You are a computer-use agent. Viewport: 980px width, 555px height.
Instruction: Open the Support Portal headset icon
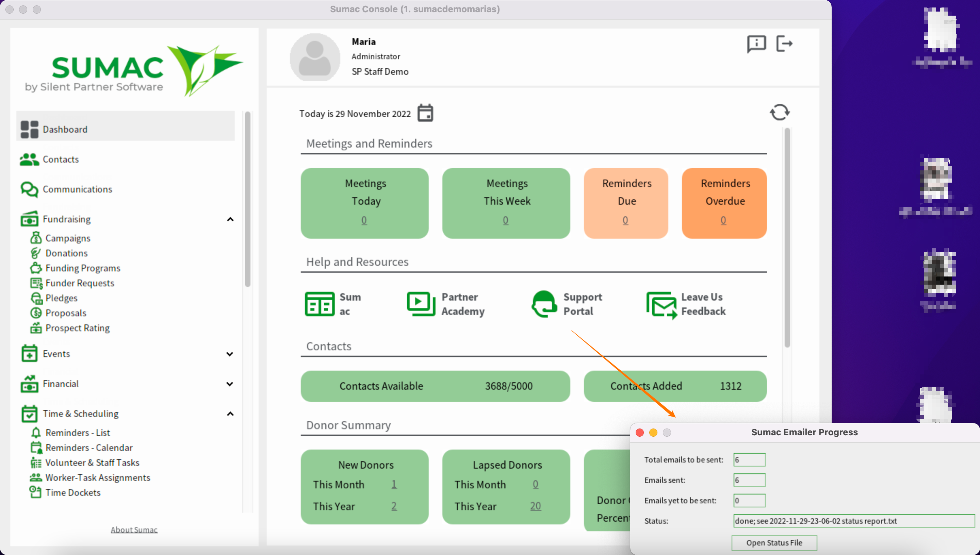pos(544,304)
